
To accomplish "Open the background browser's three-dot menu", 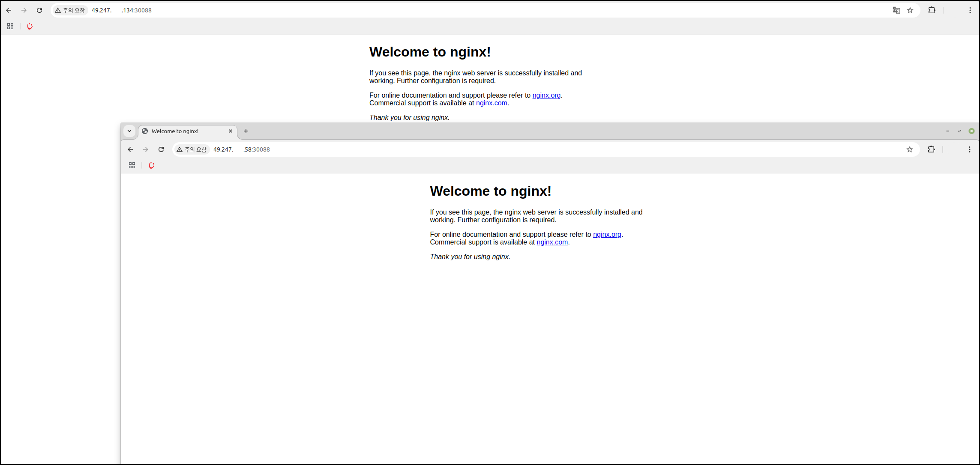I will click(970, 10).
